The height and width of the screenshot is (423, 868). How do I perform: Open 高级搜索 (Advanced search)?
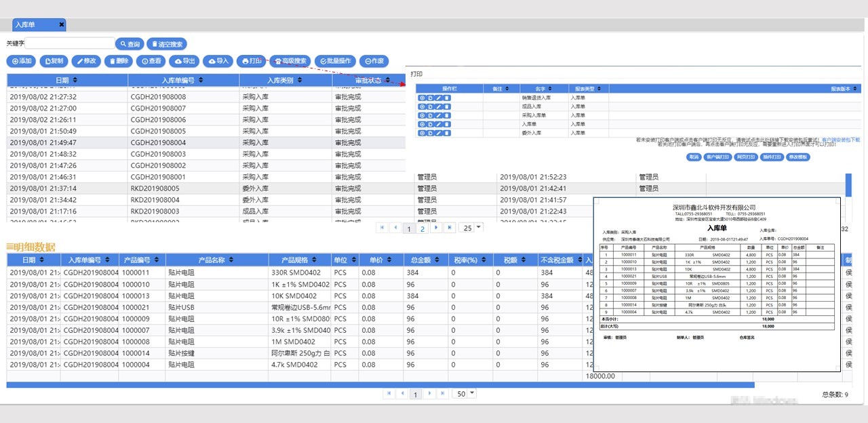[290, 61]
